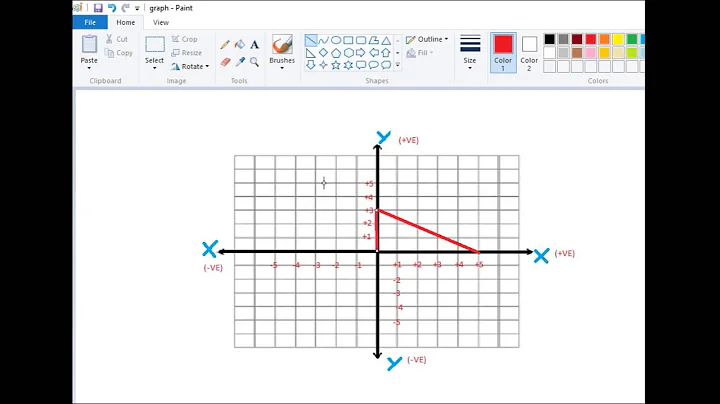The width and height of the screenshot is (720, 404).
Task: Move down one row in the Shapes gallery
Action: tap(398, 53)
